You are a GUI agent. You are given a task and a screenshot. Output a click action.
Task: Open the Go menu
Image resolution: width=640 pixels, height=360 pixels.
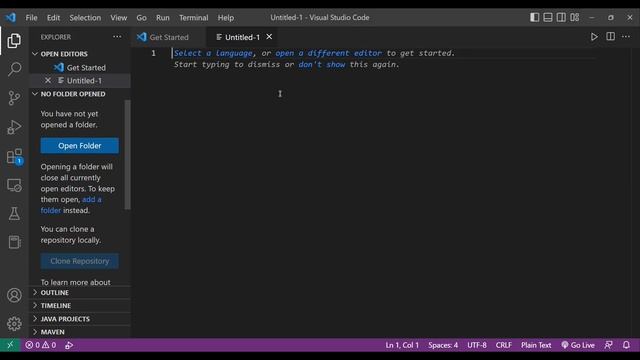coord(141,18)
